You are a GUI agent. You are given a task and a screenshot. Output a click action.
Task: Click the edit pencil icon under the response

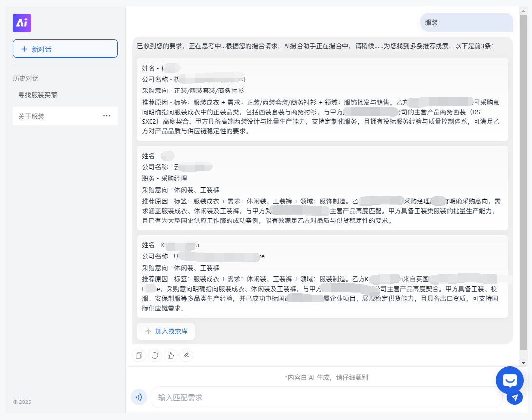186,356
